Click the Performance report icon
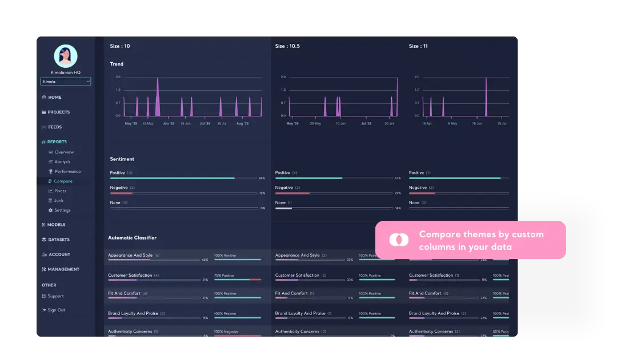Screen dimensions: 617x364 (51, 171)
